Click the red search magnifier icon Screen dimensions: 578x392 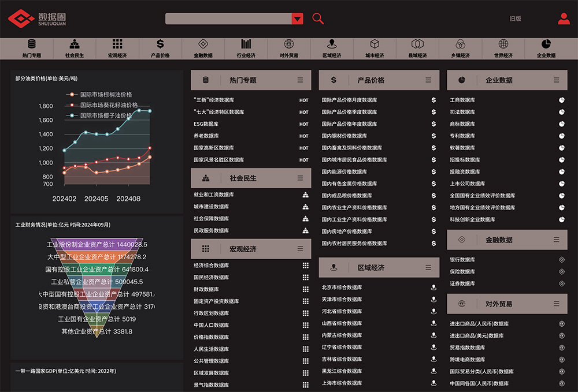[x=318, y=18]
